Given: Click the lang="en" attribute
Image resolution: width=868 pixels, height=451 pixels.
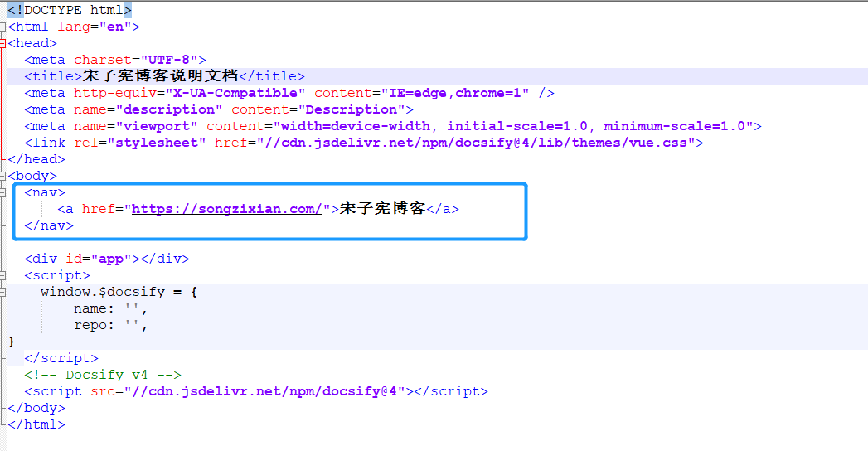Looking at the screenshot, I should tap(95, 27).
